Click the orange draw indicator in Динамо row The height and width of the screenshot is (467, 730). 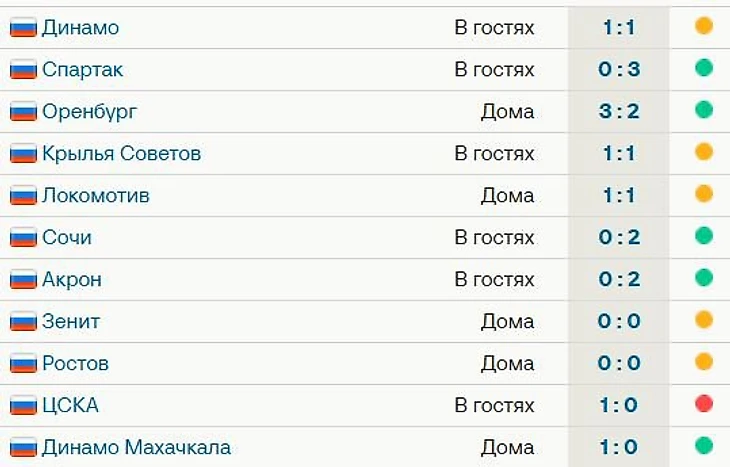tap(704, 26)
